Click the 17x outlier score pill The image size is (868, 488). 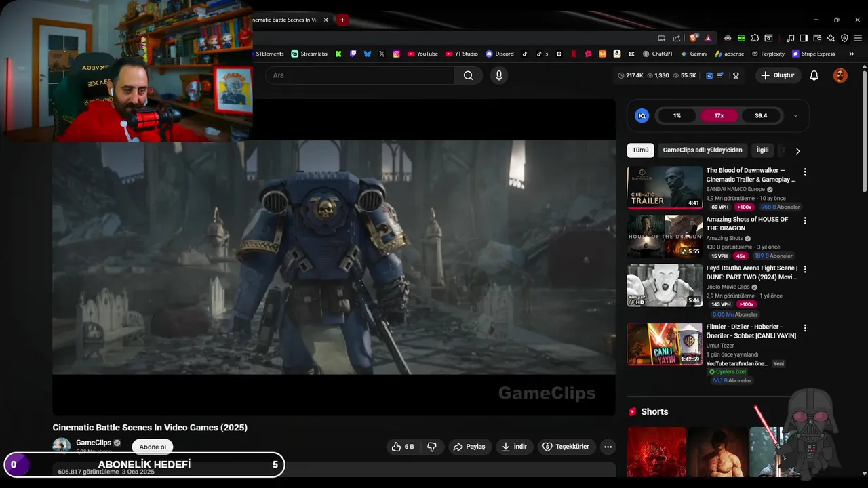click(719, 116)
